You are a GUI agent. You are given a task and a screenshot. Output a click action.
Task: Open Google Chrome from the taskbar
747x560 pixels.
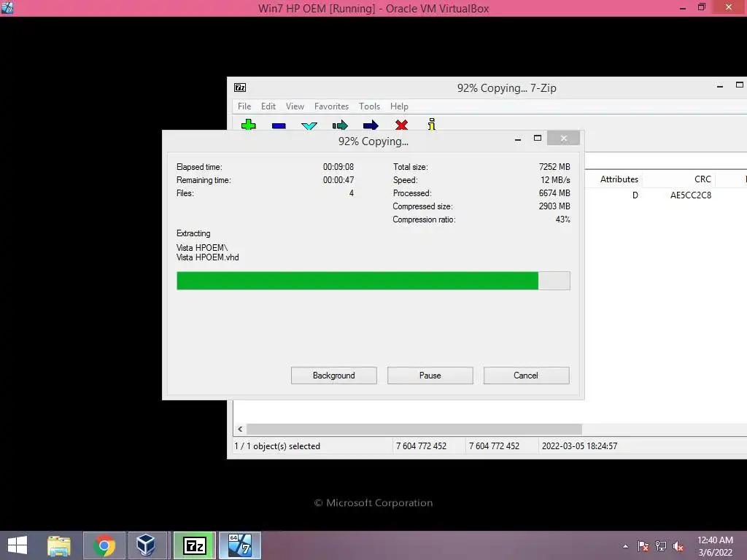(104, 545)
